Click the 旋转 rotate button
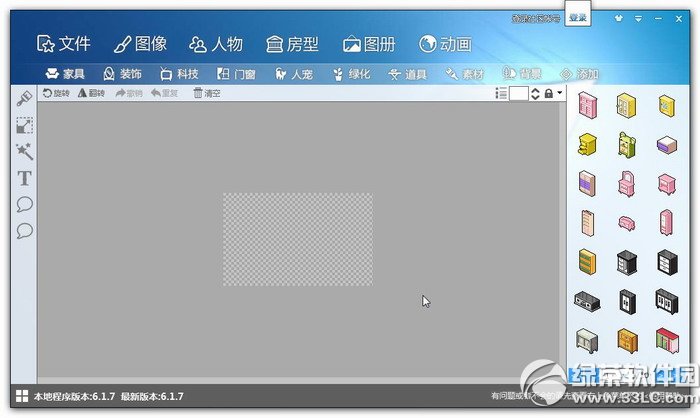This screenshot has height=418, width=700. pyautogui.click(x=56, y=93)
